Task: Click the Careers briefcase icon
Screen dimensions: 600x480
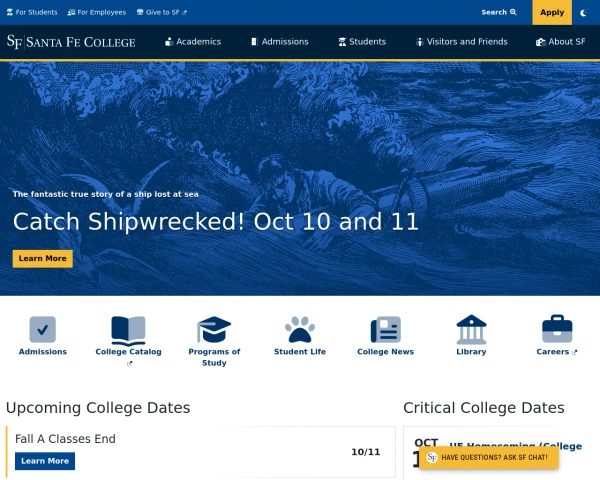Action: (557, 329)
